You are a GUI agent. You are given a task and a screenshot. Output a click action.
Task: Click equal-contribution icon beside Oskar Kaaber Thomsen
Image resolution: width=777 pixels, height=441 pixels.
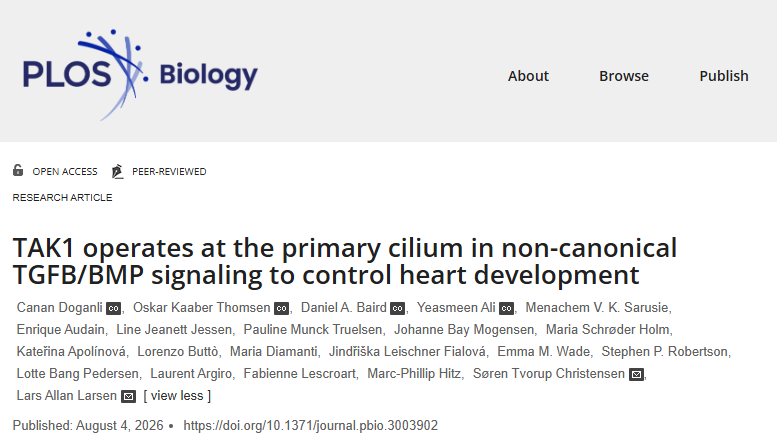click(281, 308)
